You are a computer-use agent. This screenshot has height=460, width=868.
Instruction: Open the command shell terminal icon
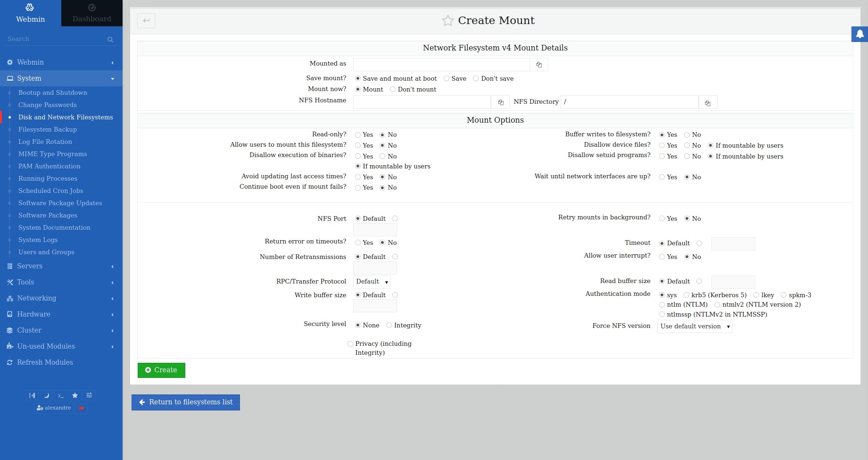click(61, 395)
